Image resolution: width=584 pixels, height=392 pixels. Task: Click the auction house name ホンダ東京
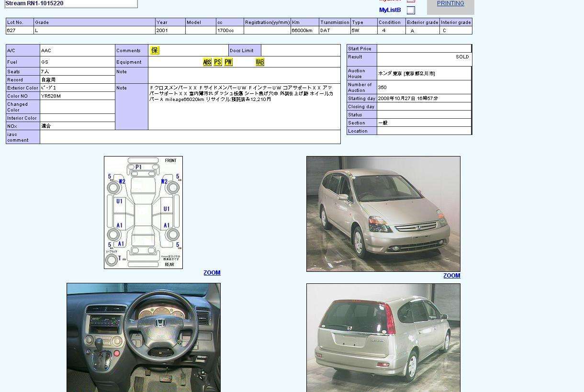pos(406,73)
